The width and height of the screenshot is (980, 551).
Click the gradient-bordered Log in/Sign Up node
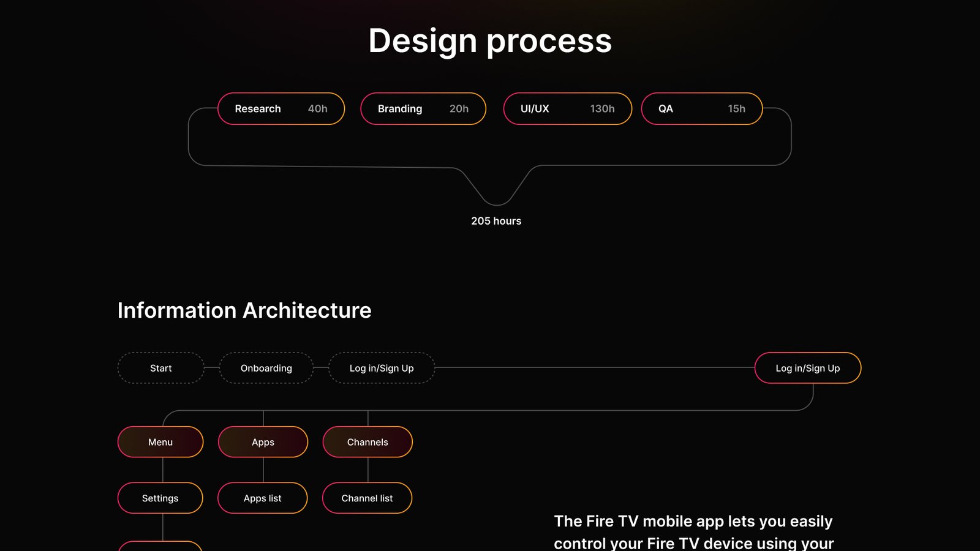tap(807, 368)
